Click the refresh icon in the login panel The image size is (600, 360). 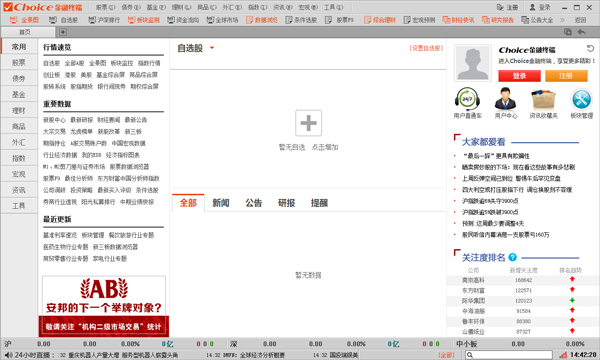coord(590,48)
